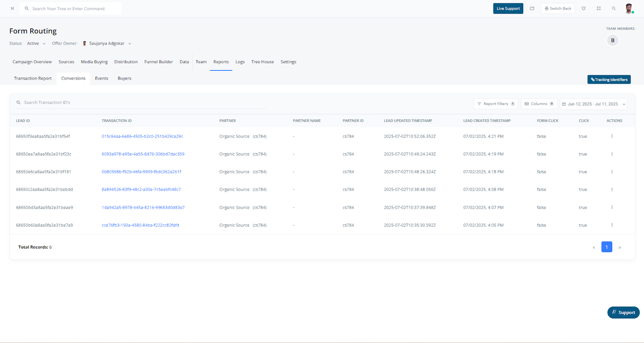Viewport: 644px width, 343px height.
Task: Open actions menu for lead 68650f3ea8aa5fa2e31bf54f
Action: pos(612,136)
